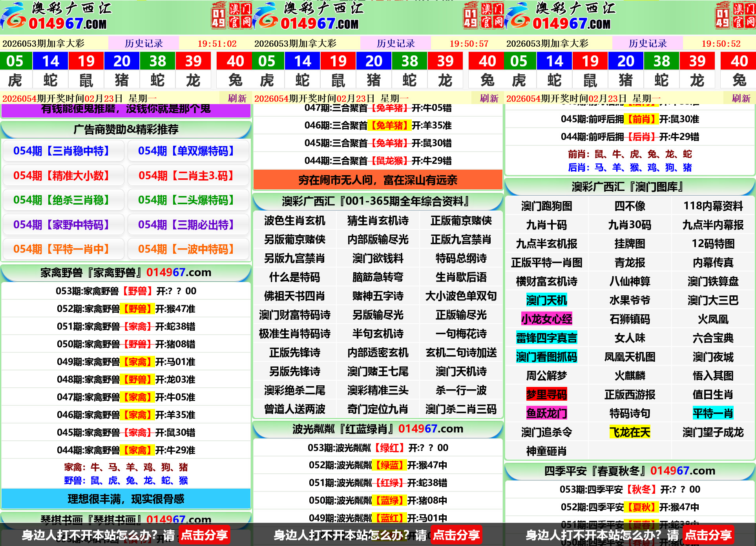The height and width of the screenshot is (546, 756).
Task: Open the 历史记录 history link
Action: pos(144,43)
